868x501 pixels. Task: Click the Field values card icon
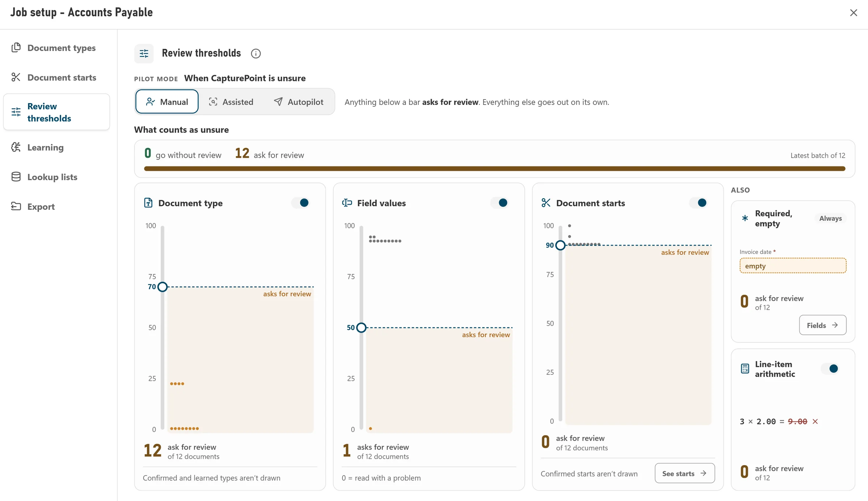click(x=347, y=203)
